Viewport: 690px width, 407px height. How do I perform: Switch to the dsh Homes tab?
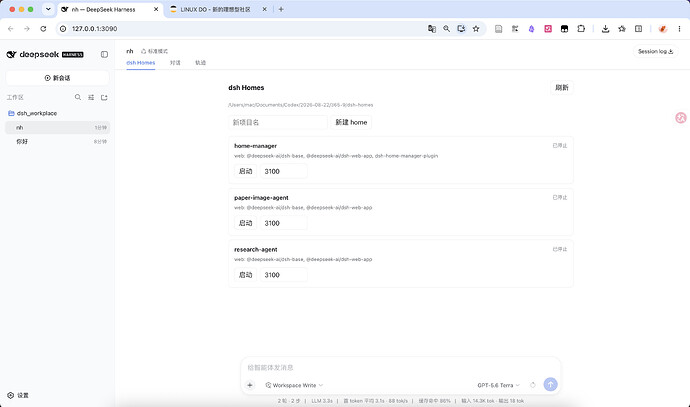[141, 62]
